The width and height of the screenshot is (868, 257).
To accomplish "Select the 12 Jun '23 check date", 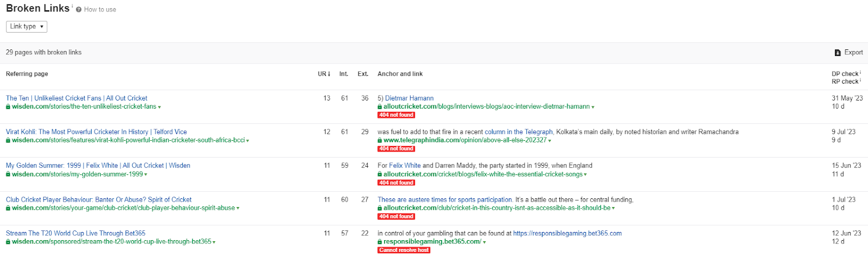I will point(846,234).
